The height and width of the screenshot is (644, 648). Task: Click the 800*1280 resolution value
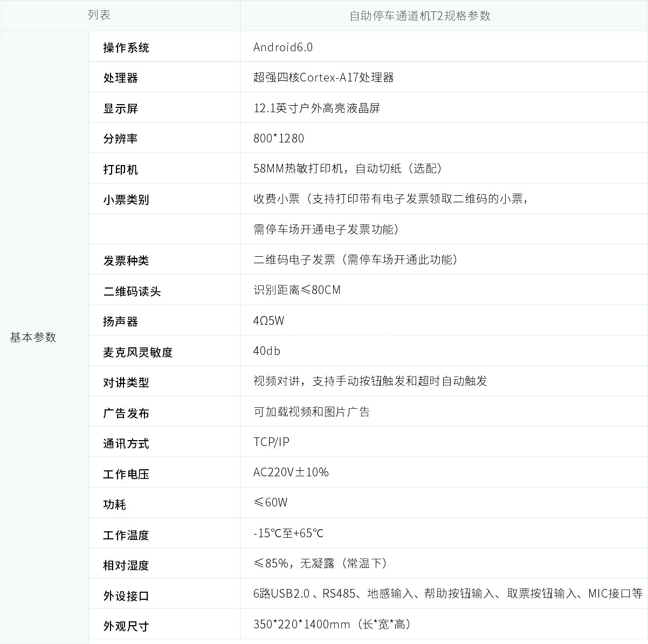tap(279, 138)
